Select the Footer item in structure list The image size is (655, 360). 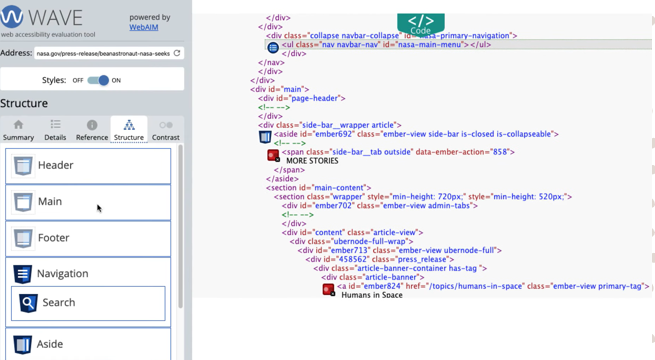(x=88, y=238)
